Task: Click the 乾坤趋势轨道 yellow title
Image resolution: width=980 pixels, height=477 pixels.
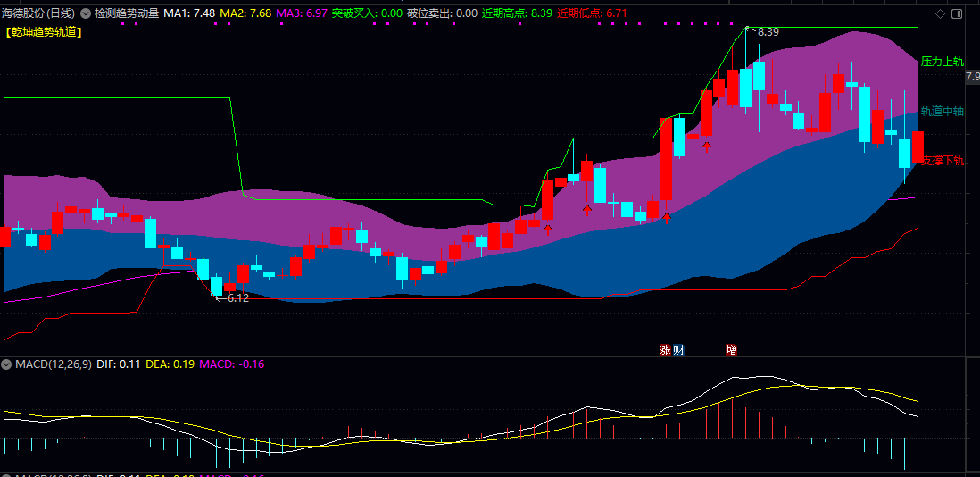Action: point(44,32)
